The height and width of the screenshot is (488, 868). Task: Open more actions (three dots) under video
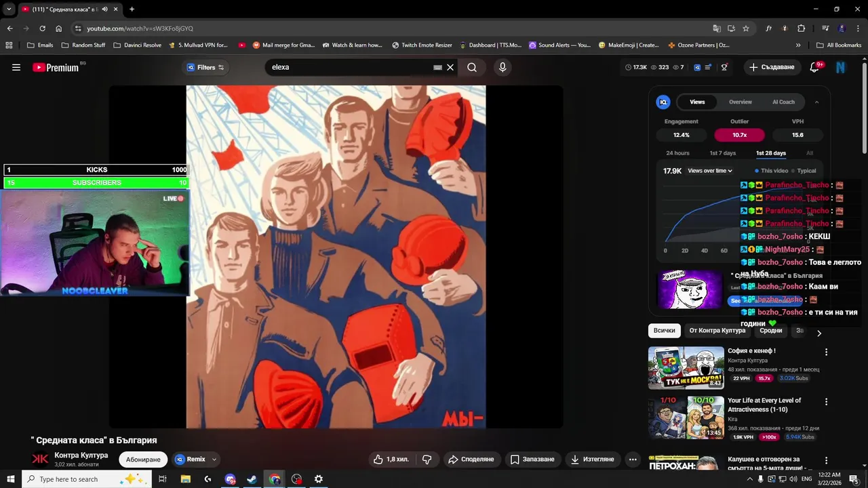[x=633, y=459]
